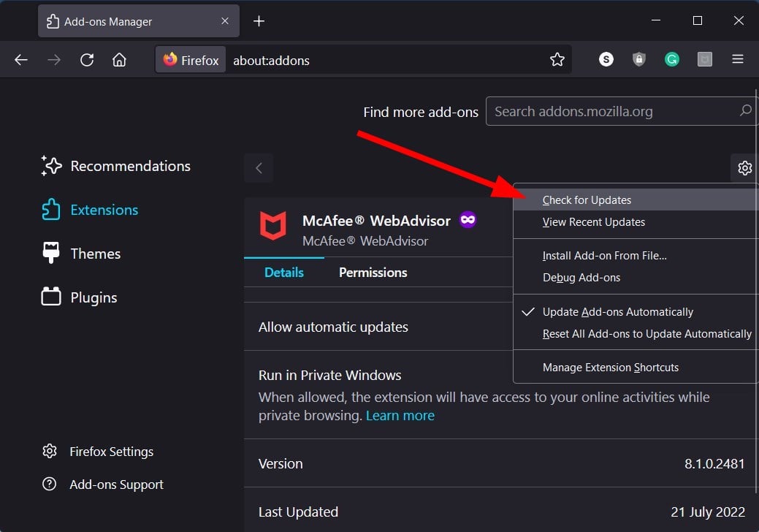This screenshot has width=759, height=532.
Task: Switch to the Details tab
Action: coord(284,273)
